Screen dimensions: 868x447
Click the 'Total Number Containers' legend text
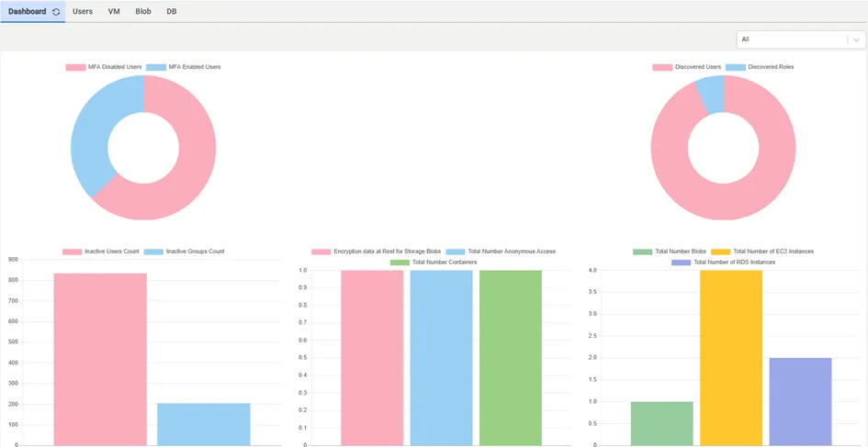click(445, 263)
